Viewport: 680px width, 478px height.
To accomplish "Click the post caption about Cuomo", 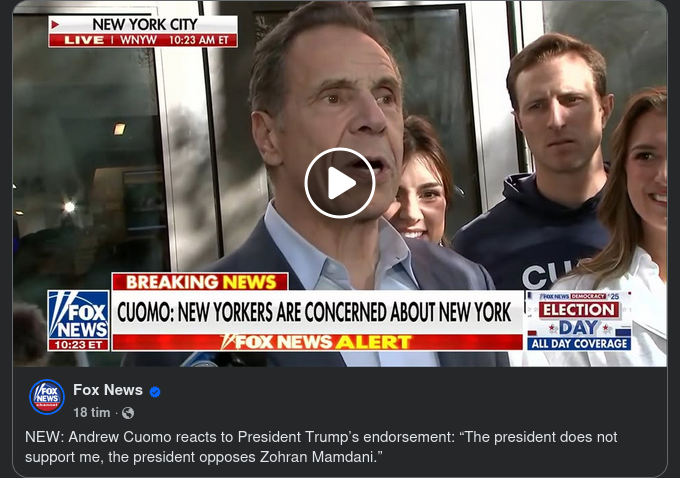I will click(x=321, y=447).
